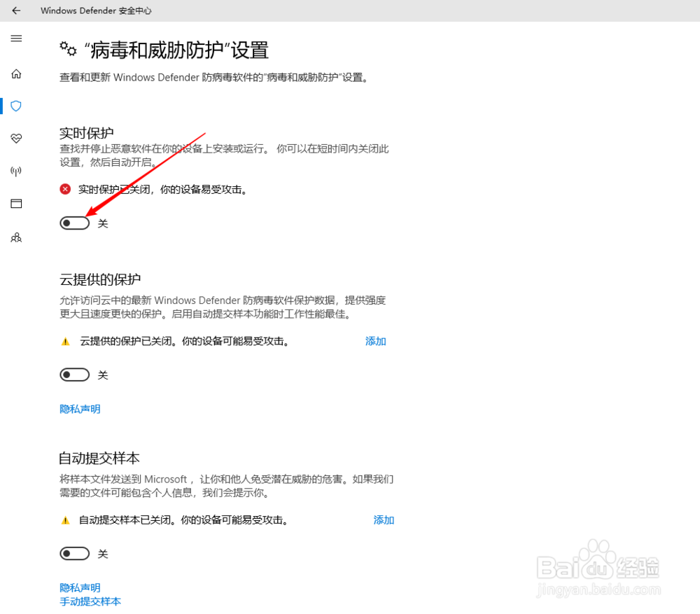
Task: Open firewall and network antenna icon
Action: click(x=16, y=171)
